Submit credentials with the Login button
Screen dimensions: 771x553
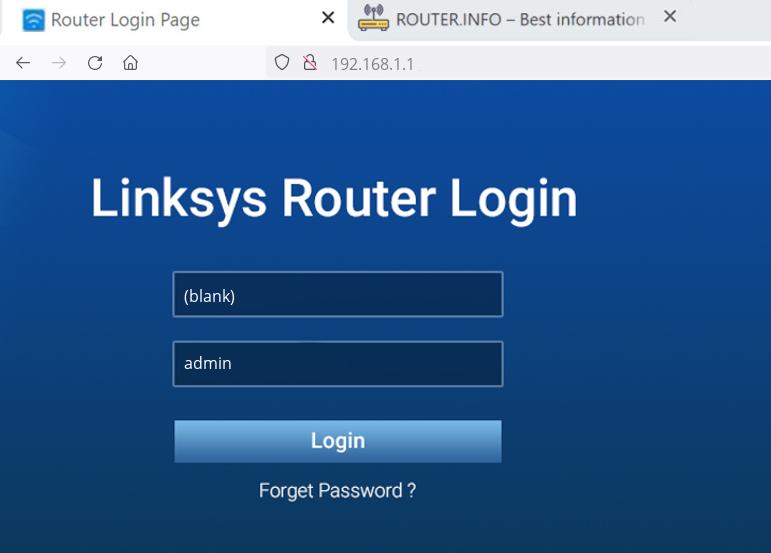(x=338, y=441)
